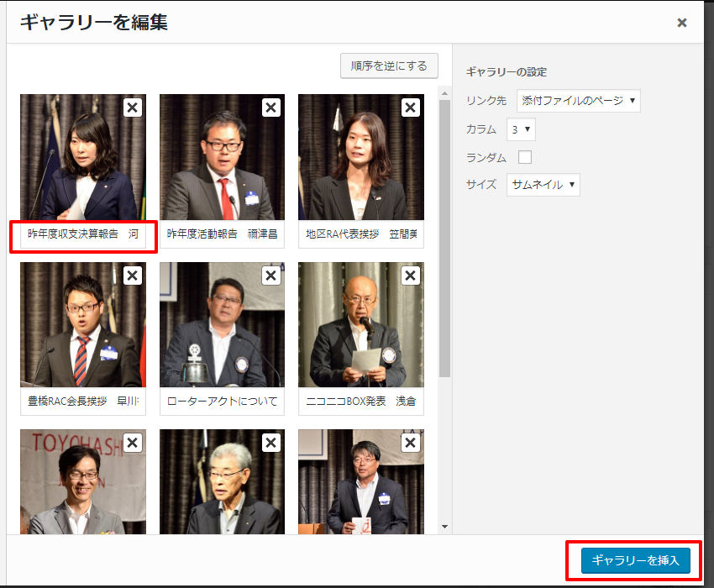
Task: Remove the TOYOHASHI banner image with X
Action: pyautogui.click(x=132, y=443)
